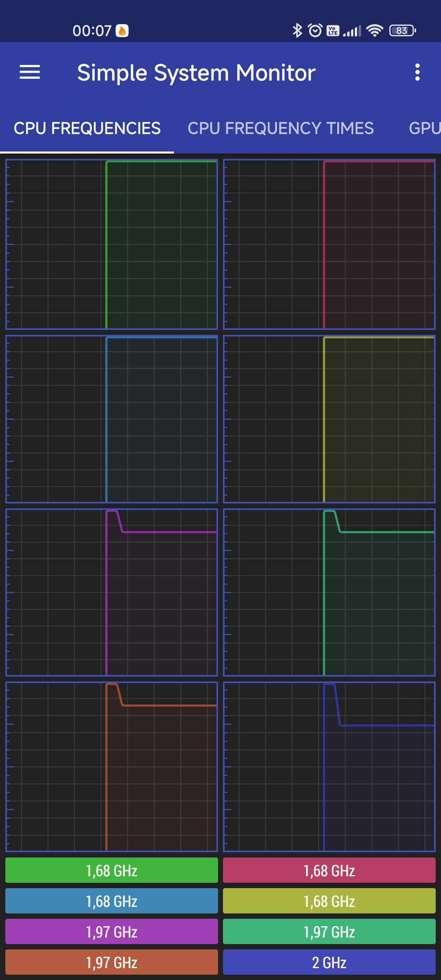Open the three-dot overflow menu

(417, 72)
